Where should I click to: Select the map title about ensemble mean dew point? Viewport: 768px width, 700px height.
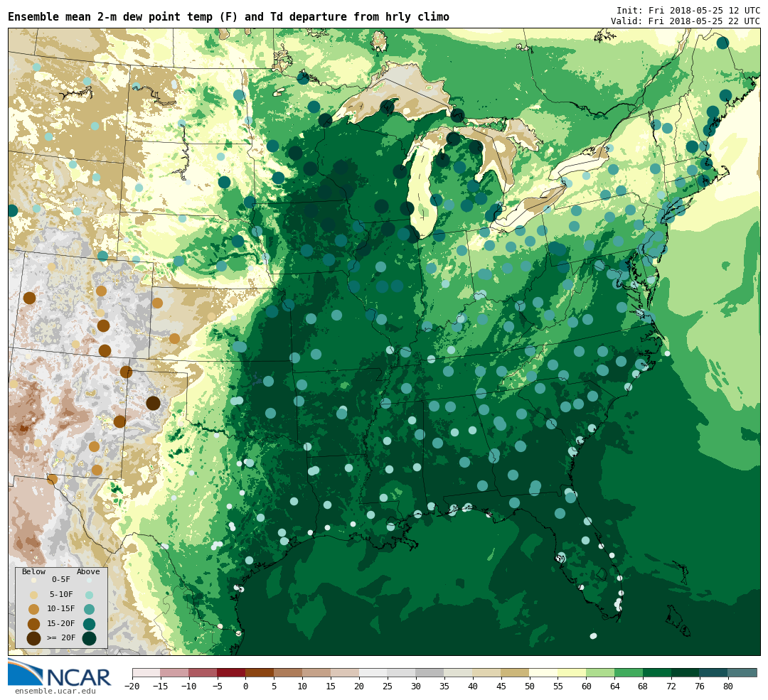(x=228, y=17)
